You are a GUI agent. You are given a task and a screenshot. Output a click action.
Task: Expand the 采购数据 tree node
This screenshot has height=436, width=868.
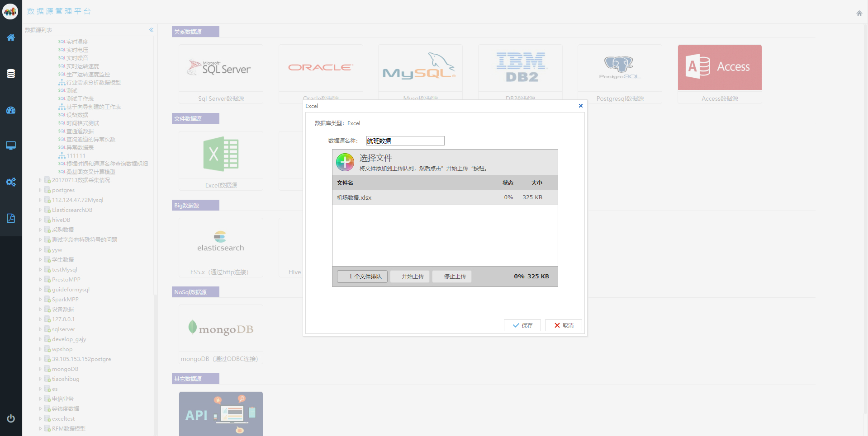point(40,230)
